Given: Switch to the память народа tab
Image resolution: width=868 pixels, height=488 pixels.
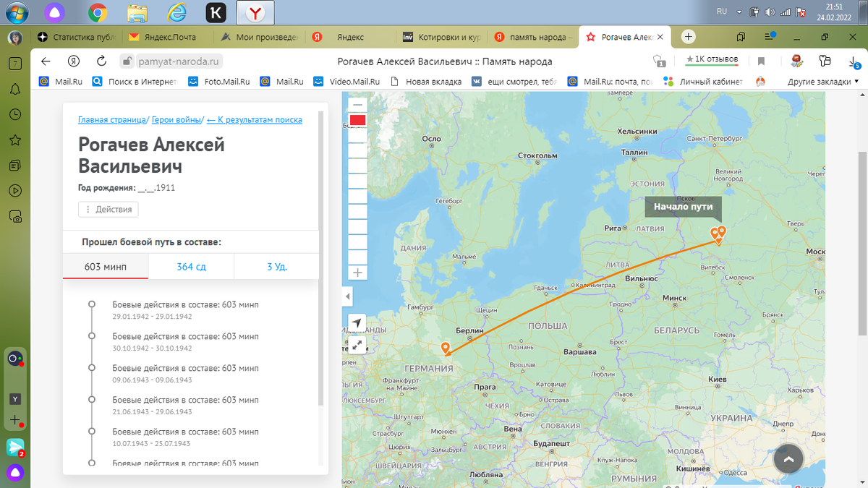Looking at the screenshot, I should 535,37.
